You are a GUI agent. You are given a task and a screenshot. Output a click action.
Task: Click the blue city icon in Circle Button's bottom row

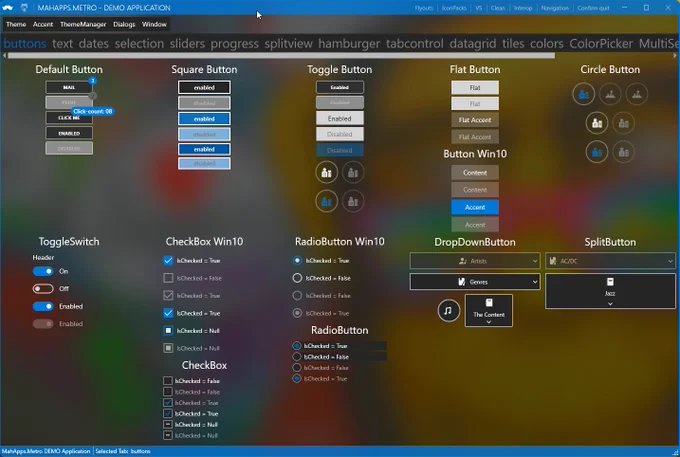click(x=597, y=152)
